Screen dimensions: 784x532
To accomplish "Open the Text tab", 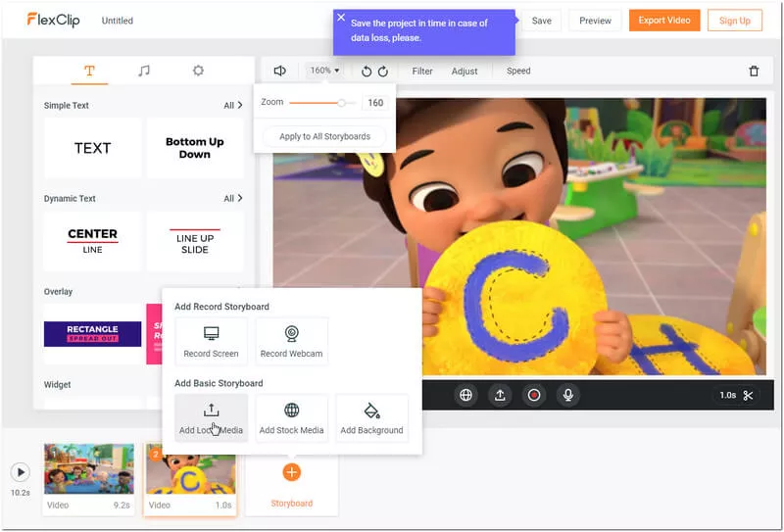I will [89, 71].
